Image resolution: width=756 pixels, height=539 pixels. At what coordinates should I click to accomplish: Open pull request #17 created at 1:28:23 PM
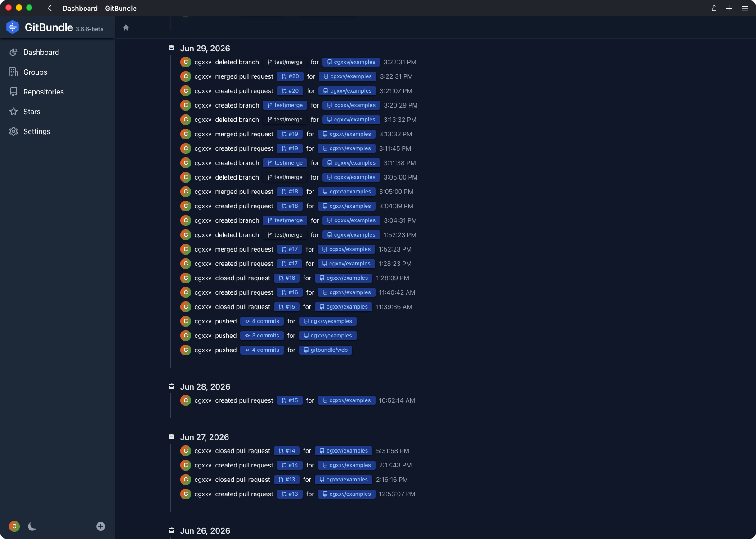(290, 264)
